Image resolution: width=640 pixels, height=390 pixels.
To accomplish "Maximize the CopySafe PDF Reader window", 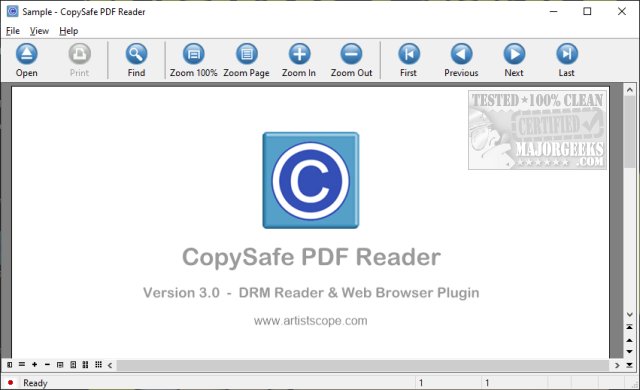I will point(587,11).
